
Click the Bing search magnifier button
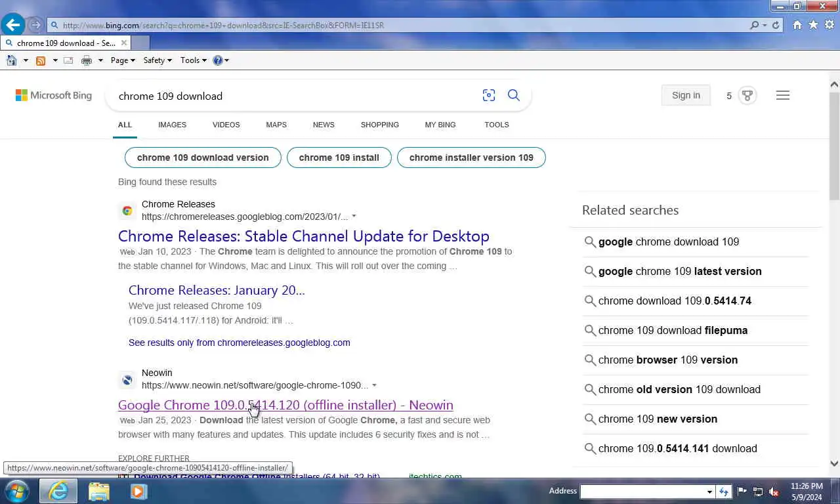coord(514,95)
